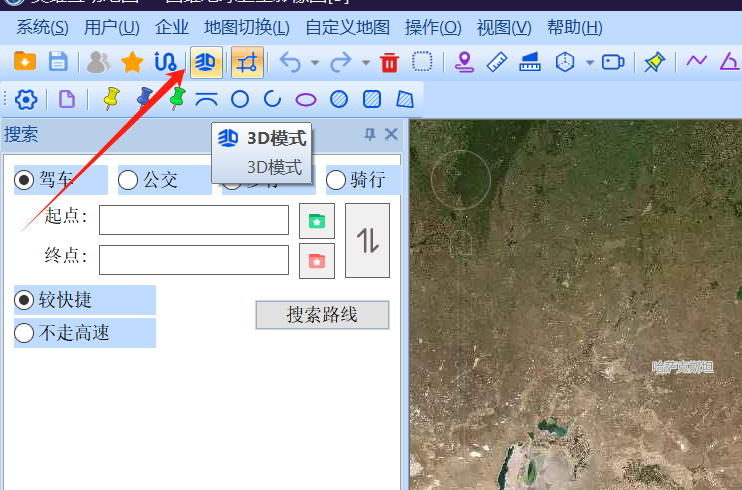This screenshot has width=742, height=490.
Task: Select the hatched filled circle tool
Action: click(339, 99)
